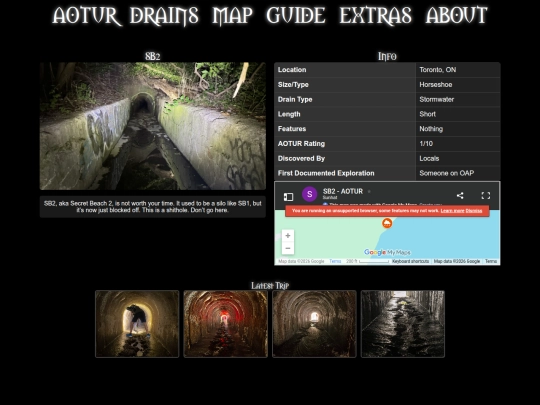
Task: Click the Locals discovered-by value
Action: [429, 158]
